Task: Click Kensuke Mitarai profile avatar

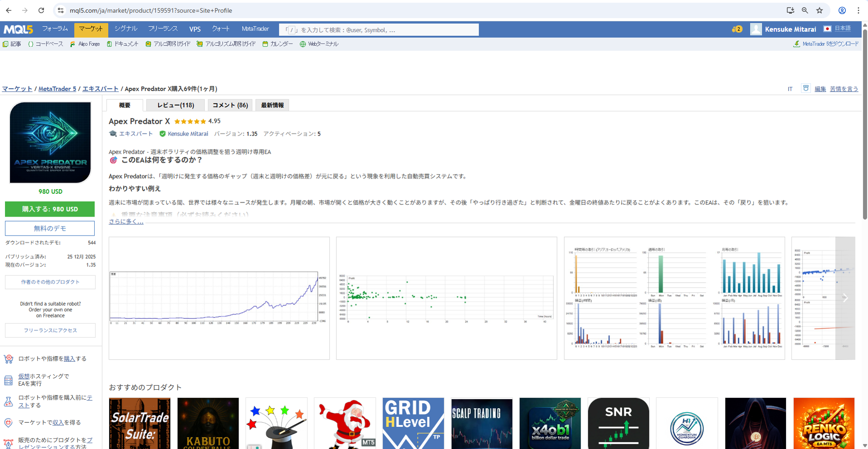Action: coord(756,29)
